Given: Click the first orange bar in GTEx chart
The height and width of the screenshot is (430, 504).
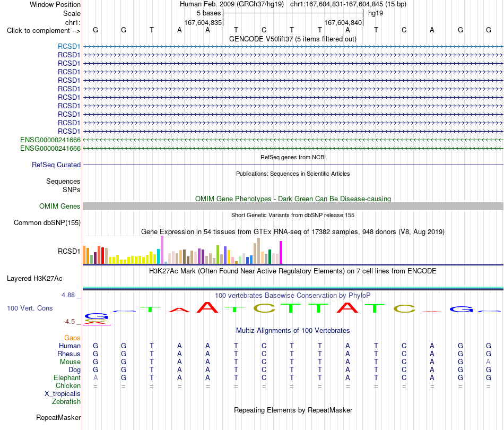Looking at the screenshot, I should (84, 255).
